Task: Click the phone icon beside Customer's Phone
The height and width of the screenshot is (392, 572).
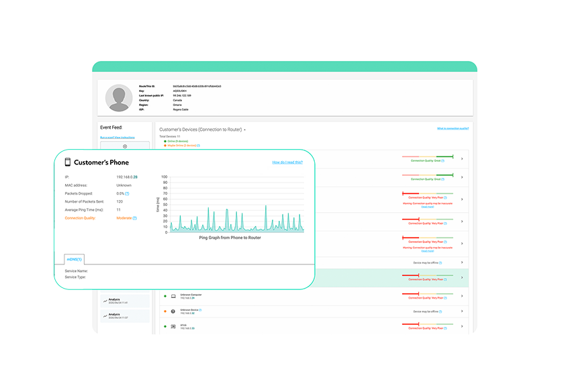Action: [68, 162]
